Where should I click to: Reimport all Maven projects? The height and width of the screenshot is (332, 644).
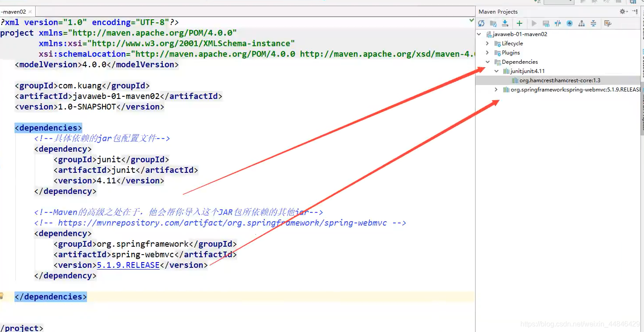481,23
